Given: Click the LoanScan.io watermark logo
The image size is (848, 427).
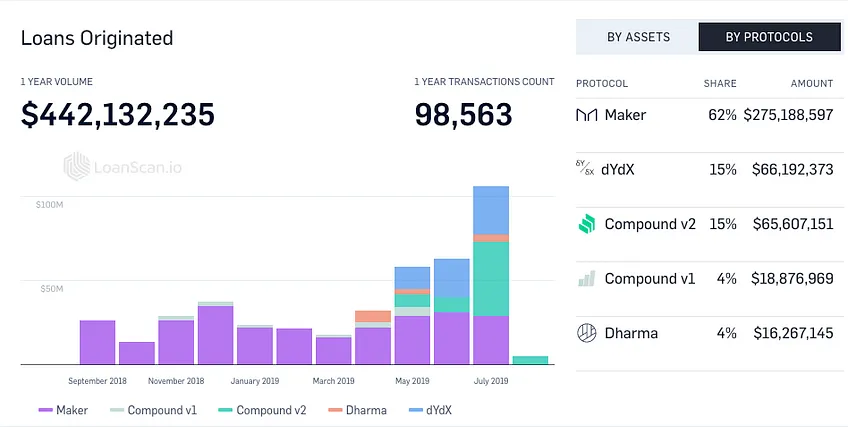Looking at the screenshot, I should pyautogui.click(x=123, y=166).
